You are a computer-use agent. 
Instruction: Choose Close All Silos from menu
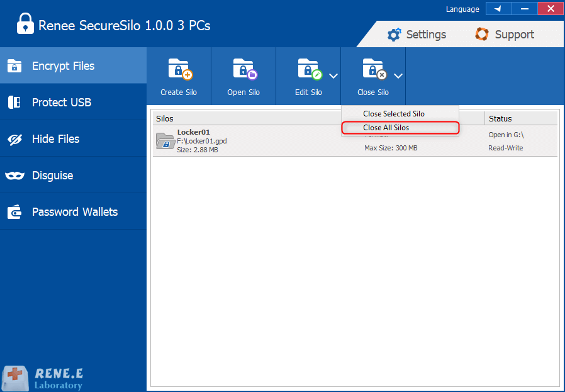coord(386,128)
